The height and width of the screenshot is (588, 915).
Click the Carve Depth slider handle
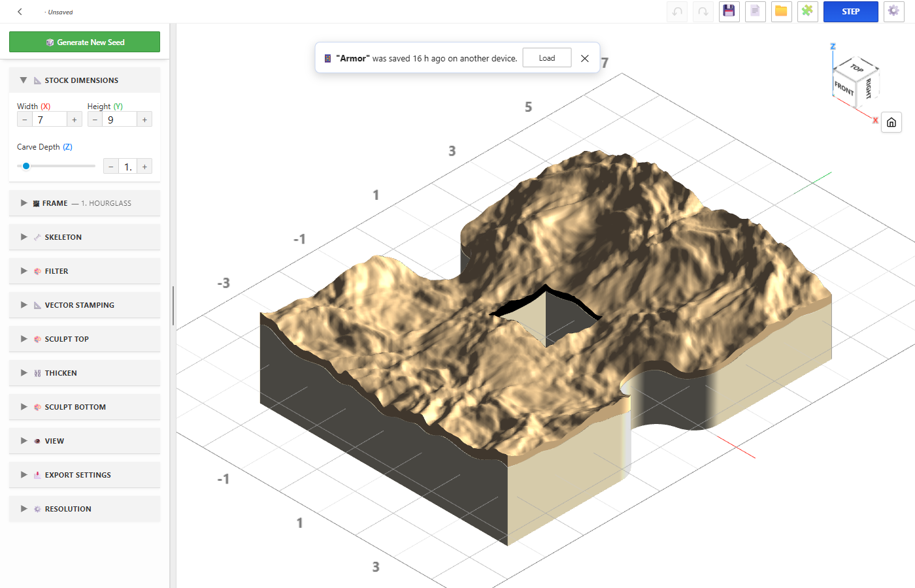tap(26, 166)
